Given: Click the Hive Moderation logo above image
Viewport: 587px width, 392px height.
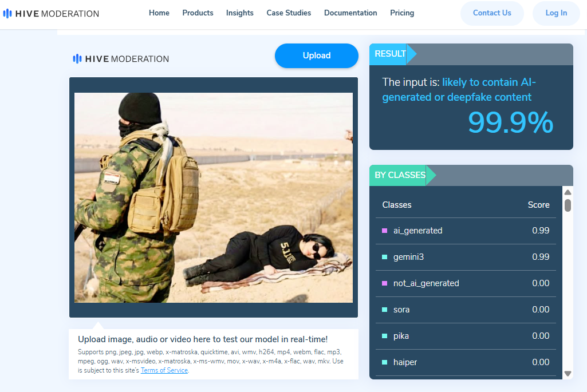Looking at the screenshot, I should [121, 58].
